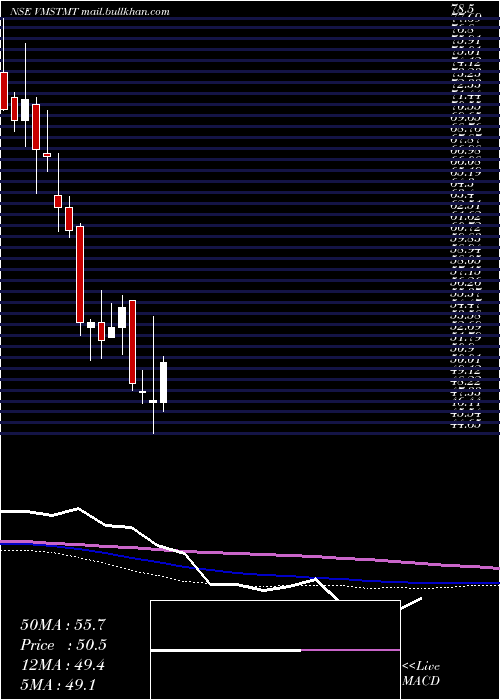Click the <<Live MACD label

(421, 674)
